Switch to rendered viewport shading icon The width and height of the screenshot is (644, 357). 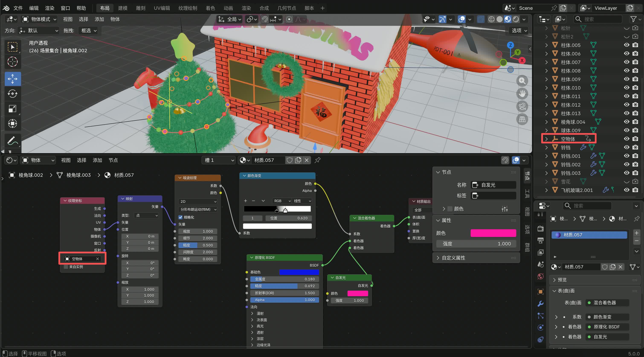(516, 19)
